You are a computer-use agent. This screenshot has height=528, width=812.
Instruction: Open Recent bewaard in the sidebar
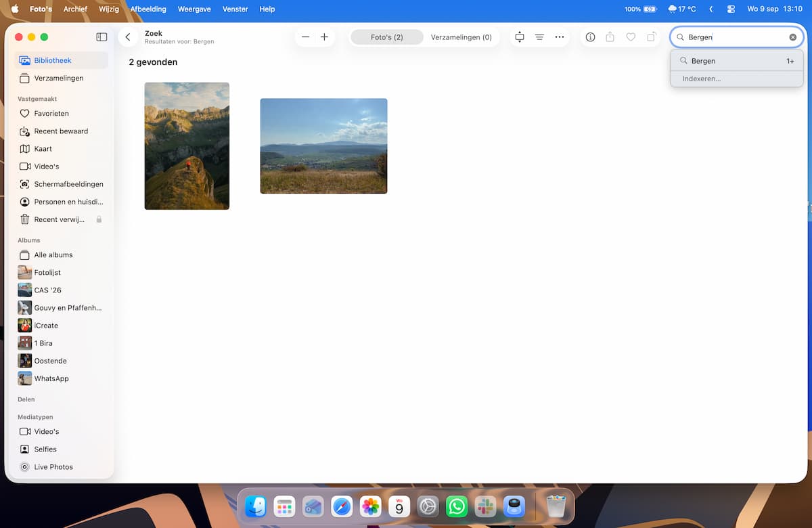coord(62,131)
